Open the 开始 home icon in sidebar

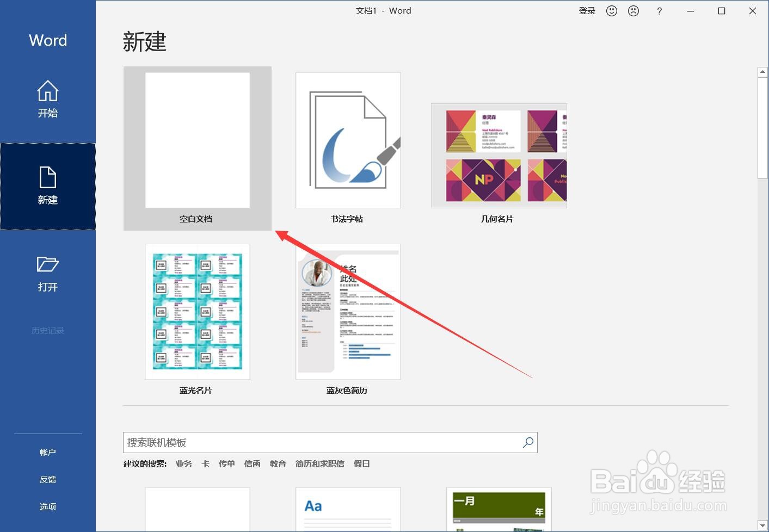(x=48, y=99)
